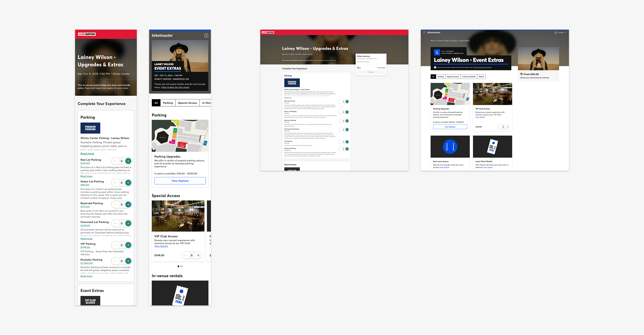Open Read more under Rockstar Parking, Live Nation mobile

point(86,276)
